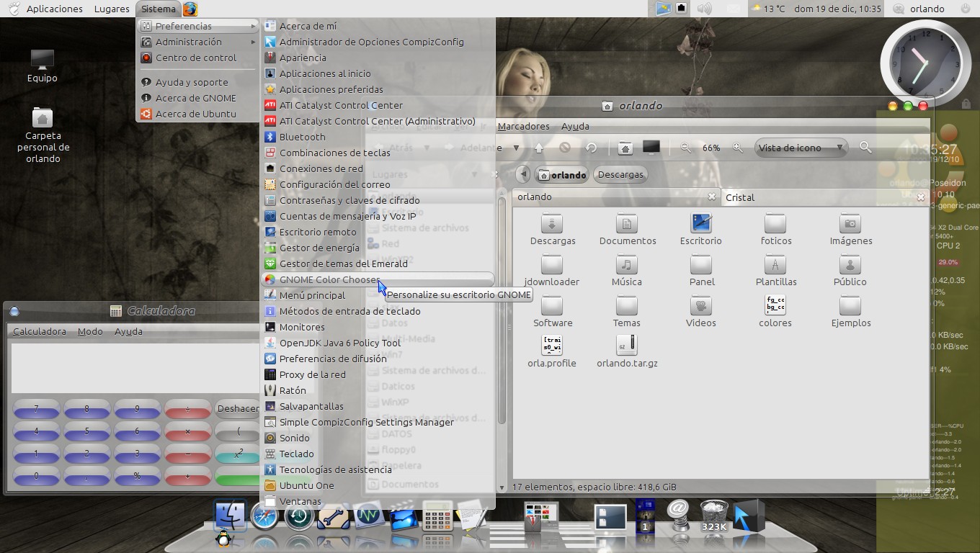Open Modo menu in Calculadora
The width and height of the screenshot is (980, 553).
tap(90, 331)
